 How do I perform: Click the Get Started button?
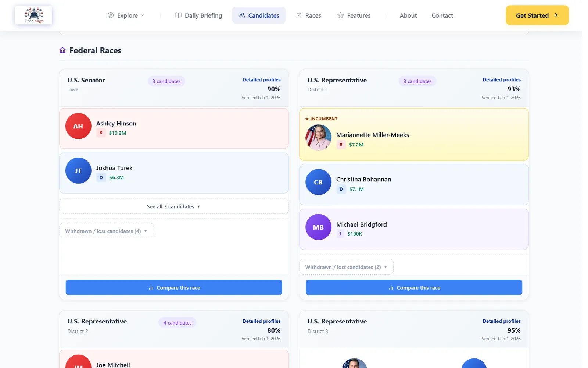click(x=537, y=15)
